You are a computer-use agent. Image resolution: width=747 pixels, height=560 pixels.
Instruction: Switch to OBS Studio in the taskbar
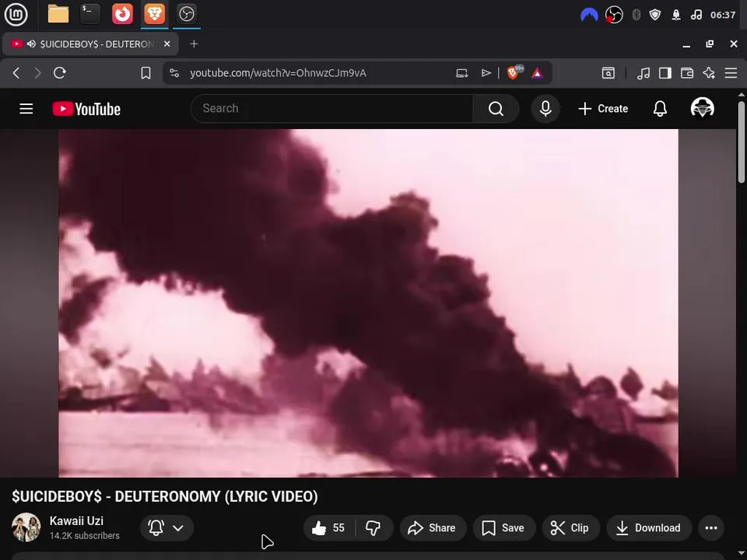(x=186, y=14)
